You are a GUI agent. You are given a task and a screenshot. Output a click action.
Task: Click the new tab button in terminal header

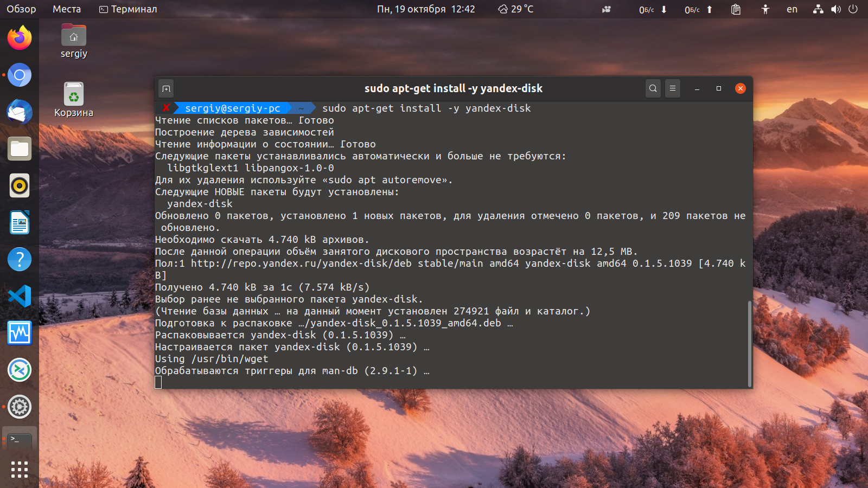pos(167,88)
